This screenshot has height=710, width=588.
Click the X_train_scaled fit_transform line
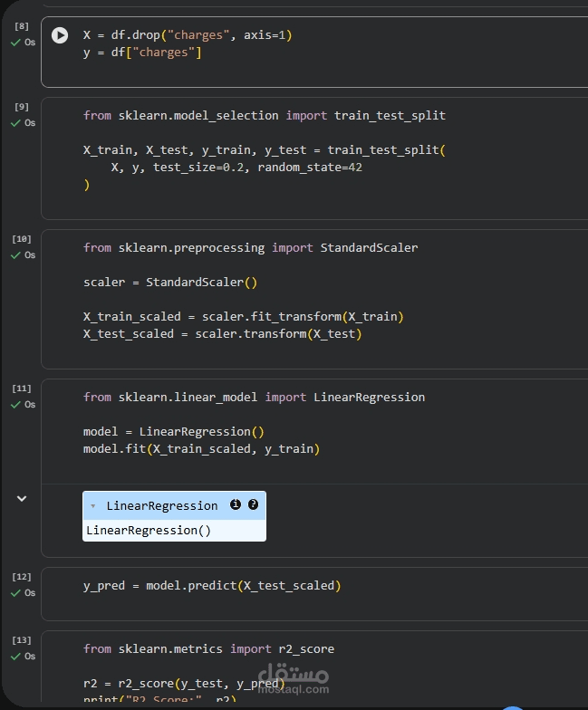243,317
